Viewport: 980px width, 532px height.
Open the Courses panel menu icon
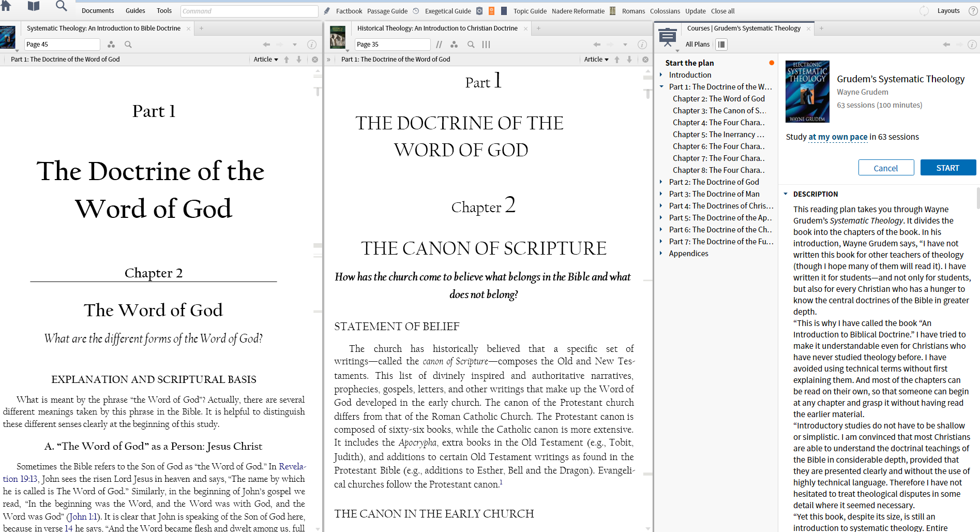[668, 37]
